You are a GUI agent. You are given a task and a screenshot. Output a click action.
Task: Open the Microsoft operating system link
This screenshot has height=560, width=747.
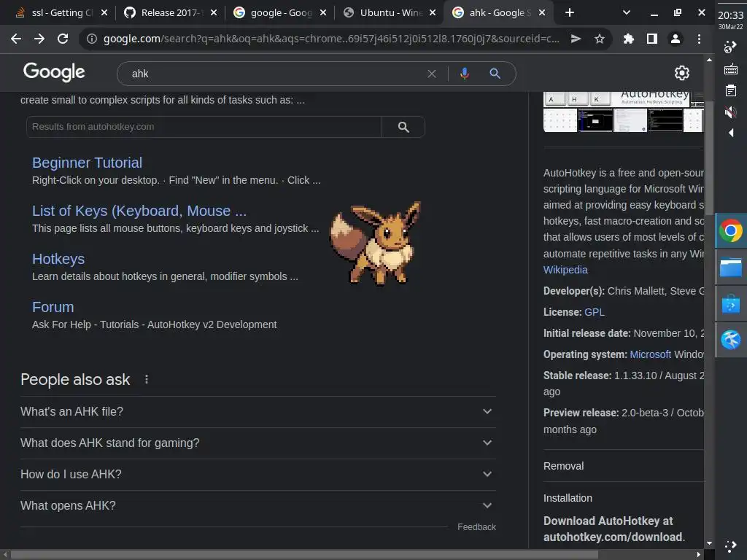[650, 355]
